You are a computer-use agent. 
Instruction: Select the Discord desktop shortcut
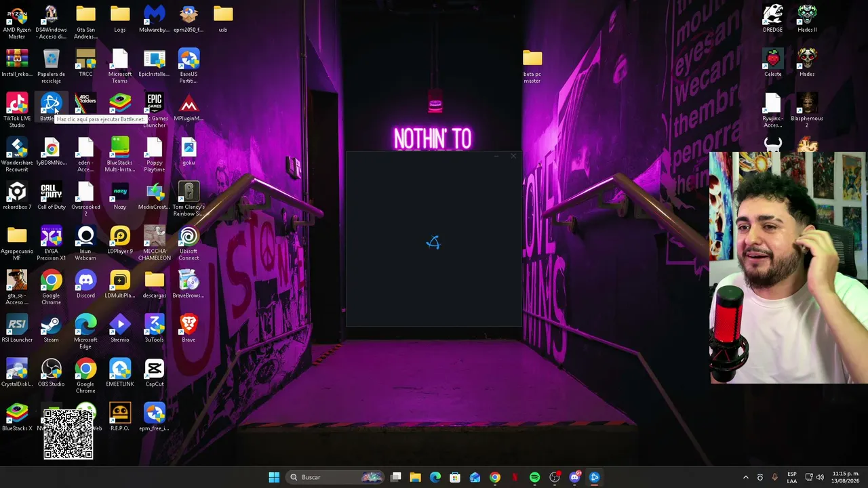85,284
